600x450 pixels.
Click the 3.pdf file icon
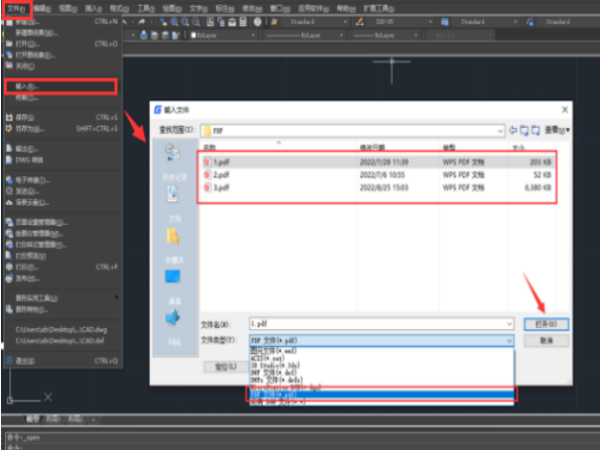[208, 187]
